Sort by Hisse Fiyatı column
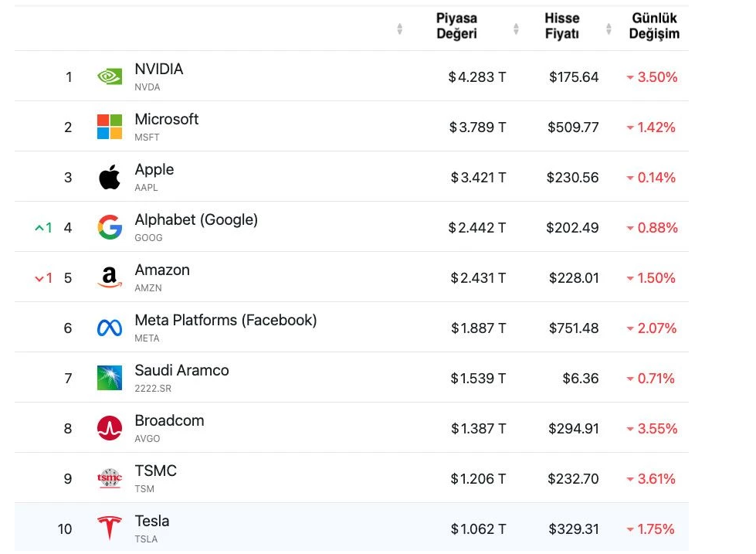The image size is (756, 554). click(561, 26)
